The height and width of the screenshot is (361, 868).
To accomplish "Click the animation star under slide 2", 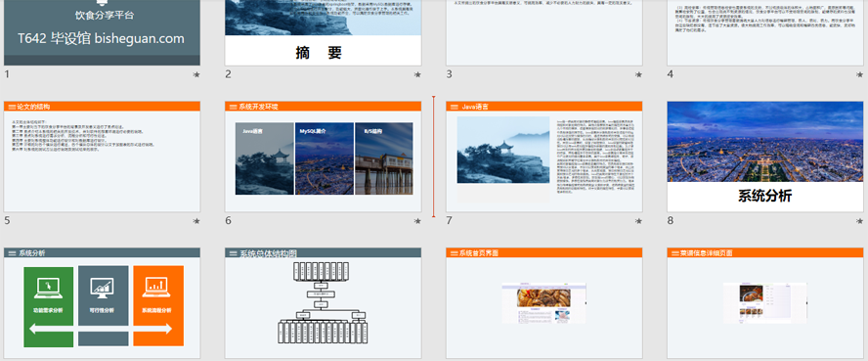I will pyautogui.click(x=417, y=74).
